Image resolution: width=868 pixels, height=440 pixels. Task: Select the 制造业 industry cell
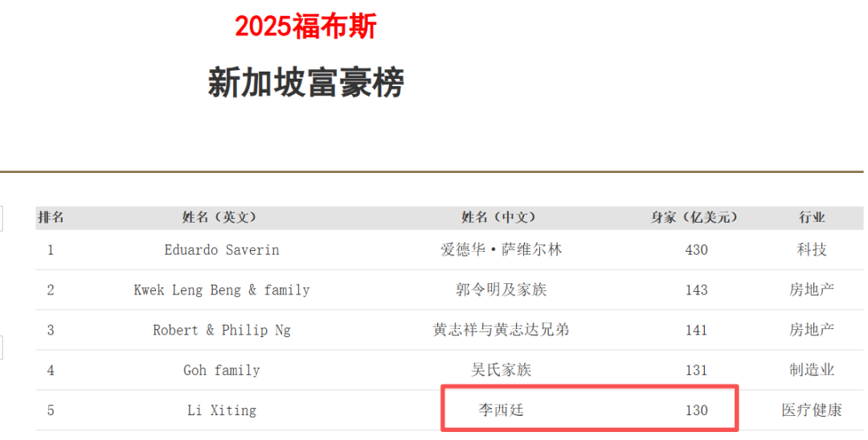coord(812,371)
